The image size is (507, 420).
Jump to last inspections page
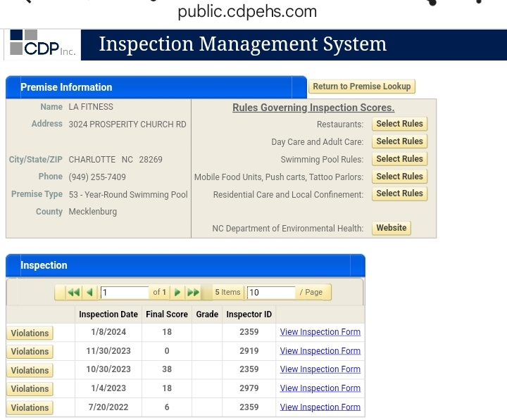pos(193,293)
